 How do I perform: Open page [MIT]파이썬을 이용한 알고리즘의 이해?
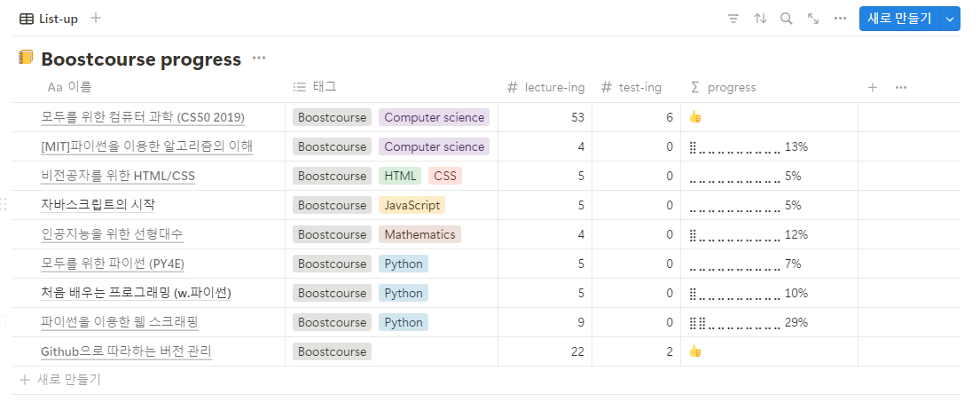146,147
